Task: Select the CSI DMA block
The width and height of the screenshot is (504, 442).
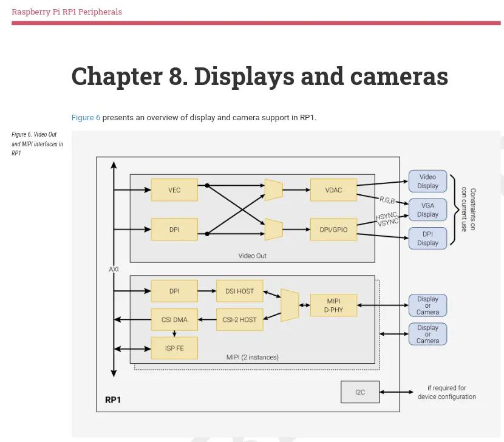Action: click(x=174, y=319)
